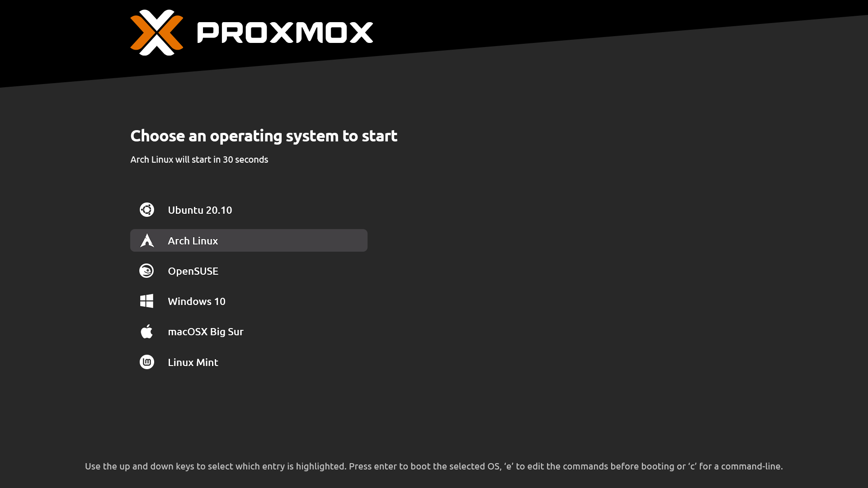This screenshot has width=868, height=488.
Task: Click the OpenSUSE chameleon icon
Action: point(146,271)
